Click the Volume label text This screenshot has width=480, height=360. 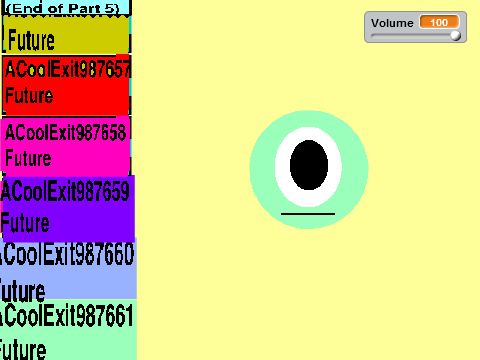pos(392,23)
